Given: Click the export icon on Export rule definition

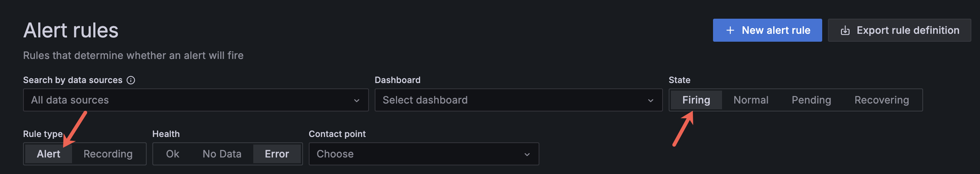Looking at the screenshot, I should (845, 31).
